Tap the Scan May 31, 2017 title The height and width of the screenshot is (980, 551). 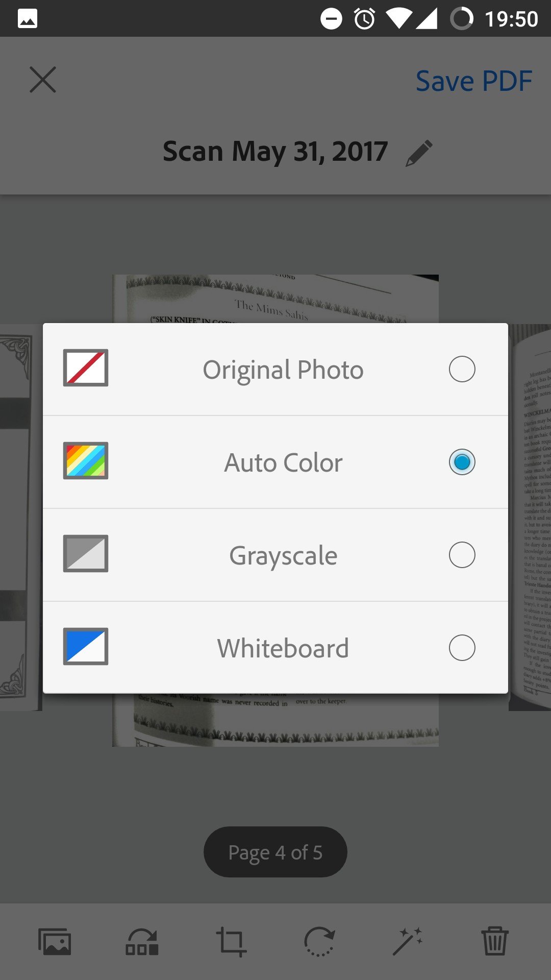[275, 152]
